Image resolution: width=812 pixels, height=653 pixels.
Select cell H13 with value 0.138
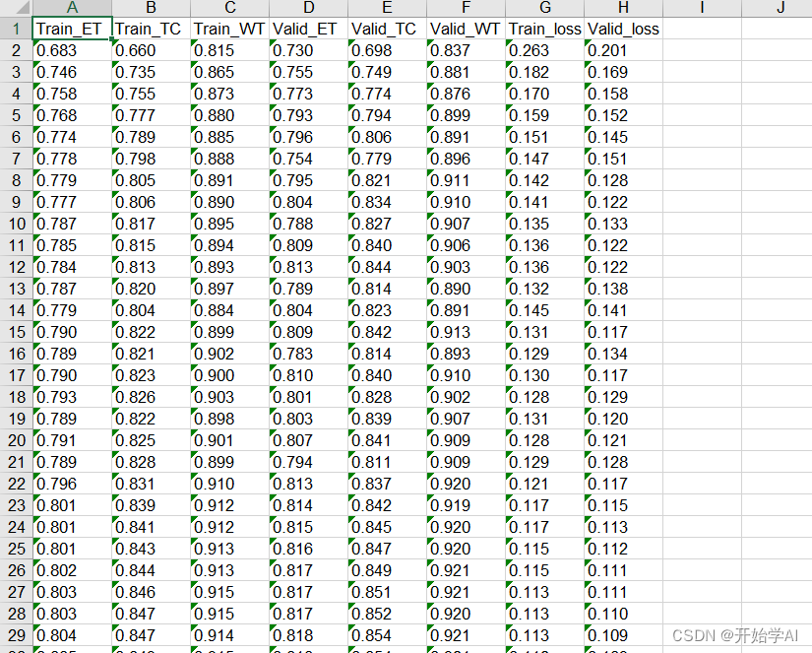point(623,289)
